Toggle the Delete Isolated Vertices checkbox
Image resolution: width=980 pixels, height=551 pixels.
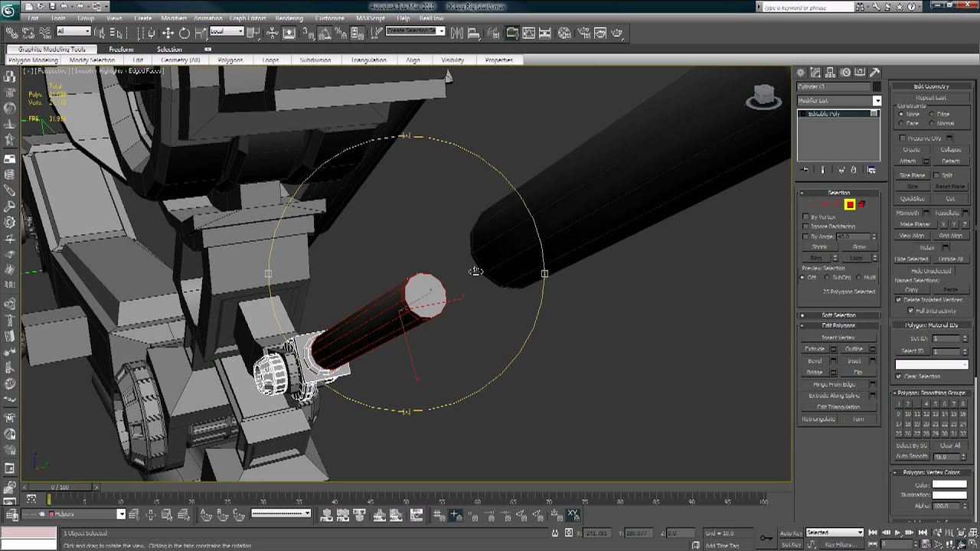(899, 300)
